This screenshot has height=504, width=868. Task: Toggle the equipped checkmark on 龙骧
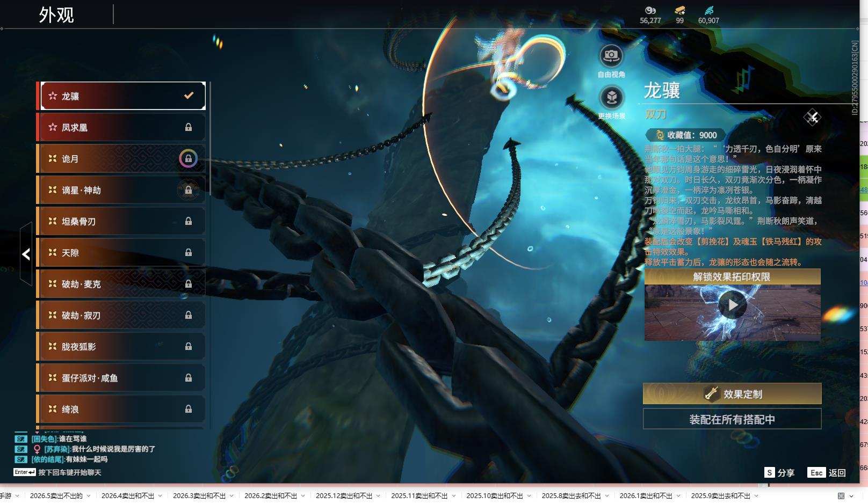pos(189,96)
